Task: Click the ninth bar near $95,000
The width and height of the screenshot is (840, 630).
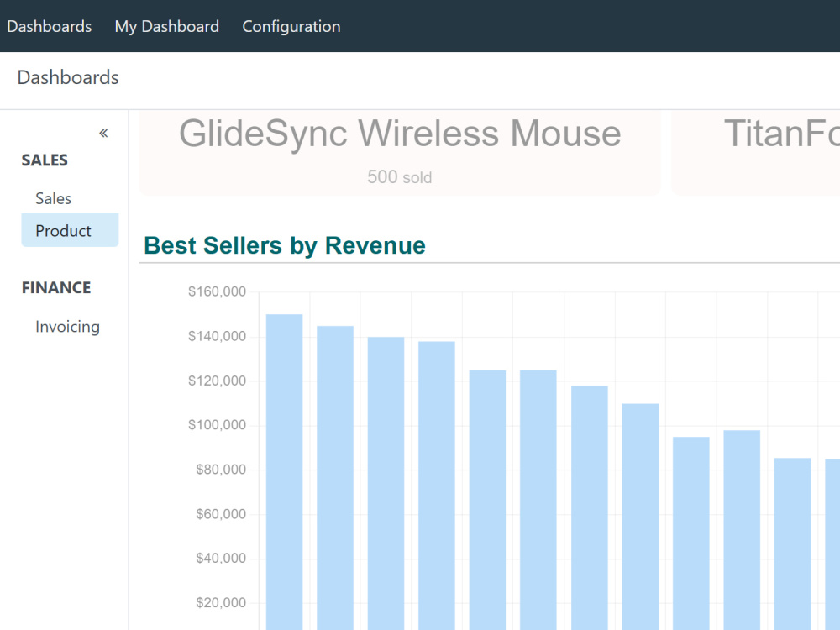Action: [691, 533]
